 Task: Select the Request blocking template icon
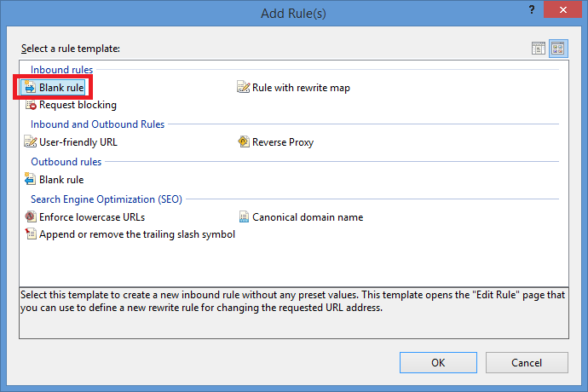point(31,105)
